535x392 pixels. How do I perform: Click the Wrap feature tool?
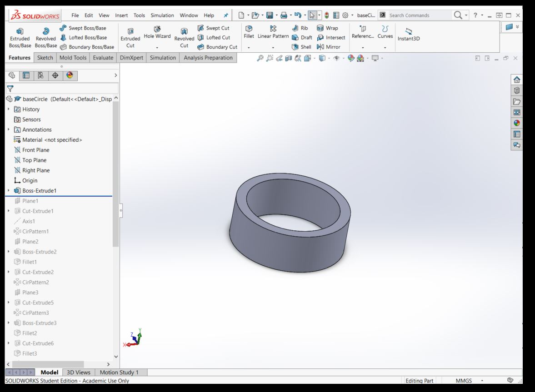tap(327, 28)
